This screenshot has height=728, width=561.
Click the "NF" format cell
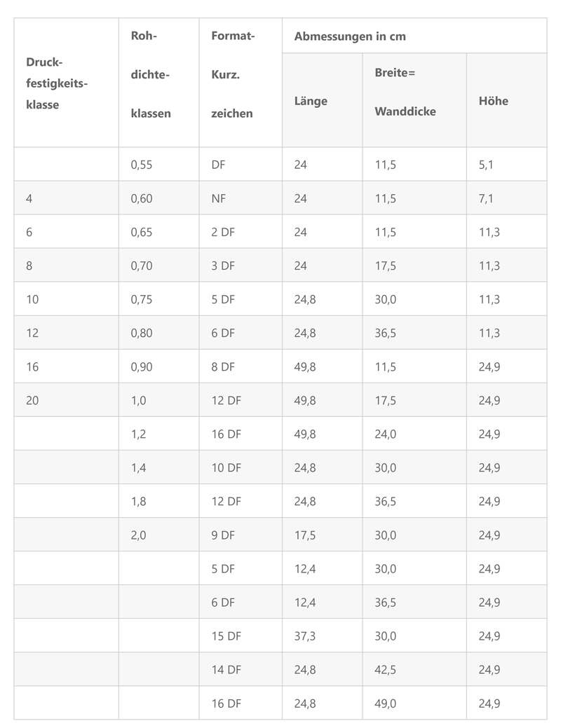click(218, 198)
